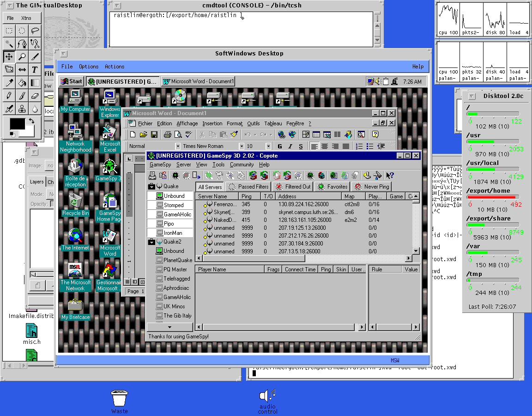Click the GameSpy context help arrow icon
Viewport: 532px width, 416px height.
[x=390, y=175]
